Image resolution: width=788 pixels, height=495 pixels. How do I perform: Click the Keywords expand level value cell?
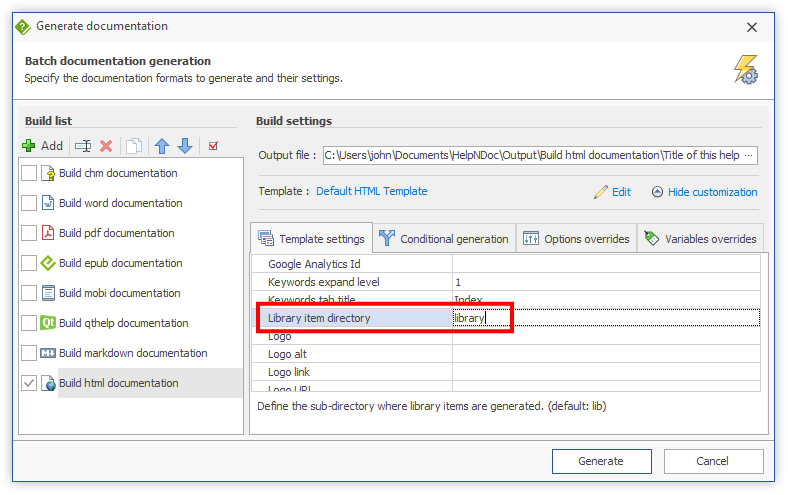pos(606,282)
